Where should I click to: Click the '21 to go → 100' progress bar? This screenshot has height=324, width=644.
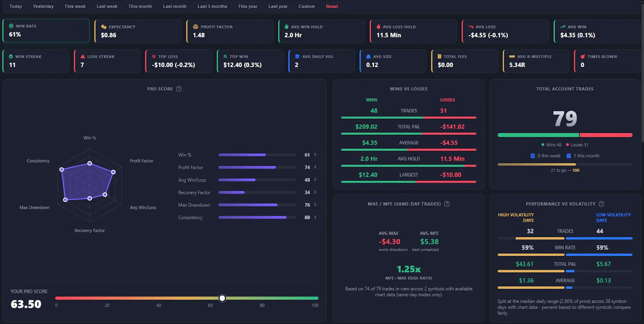[565, 164]
